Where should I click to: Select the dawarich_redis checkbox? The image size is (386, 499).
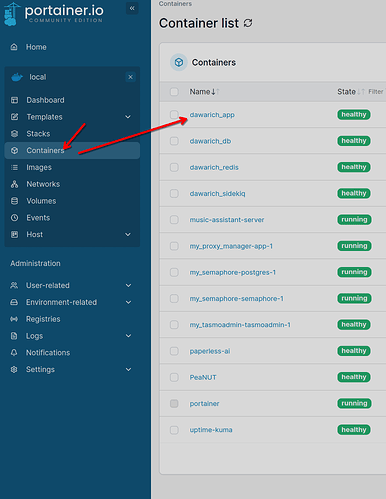(x=174, y=167)
